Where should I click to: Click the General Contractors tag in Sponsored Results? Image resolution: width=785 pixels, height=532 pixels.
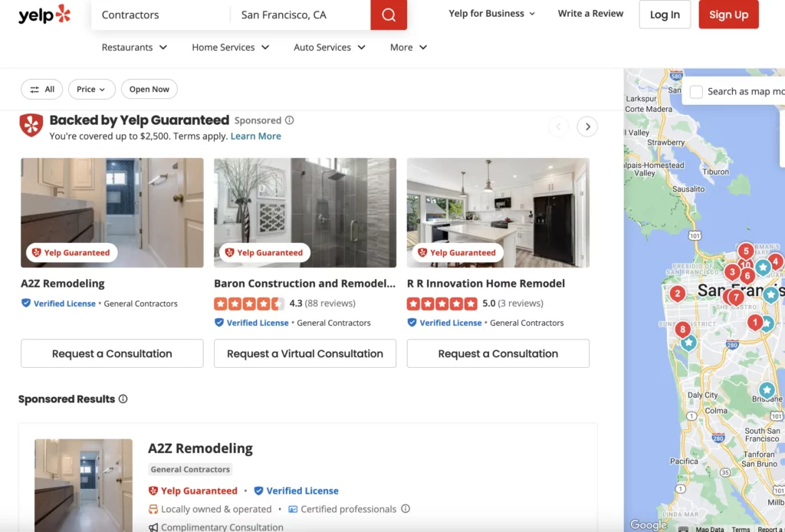(190, 469)
